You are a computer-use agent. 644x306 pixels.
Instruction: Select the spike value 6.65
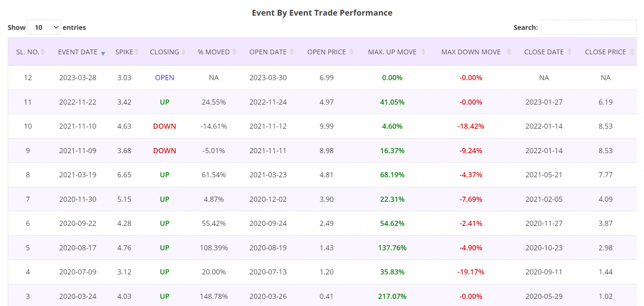coord(124,175)
